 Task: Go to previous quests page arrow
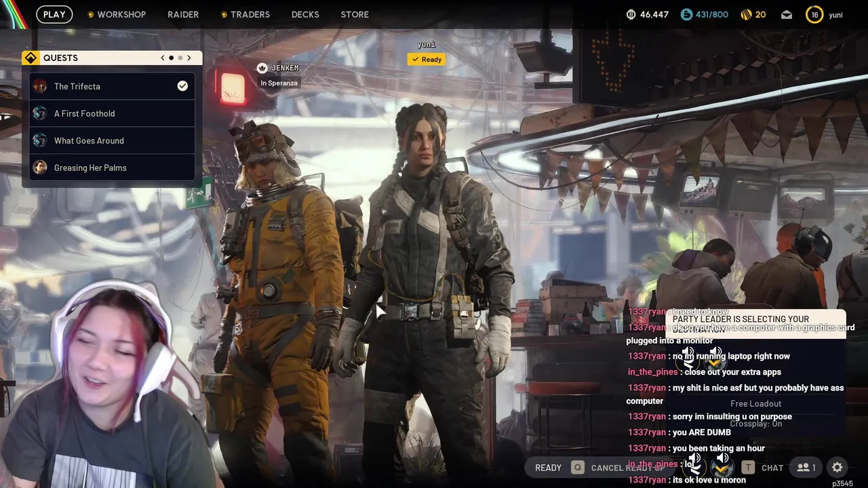(x=163, y=58)
